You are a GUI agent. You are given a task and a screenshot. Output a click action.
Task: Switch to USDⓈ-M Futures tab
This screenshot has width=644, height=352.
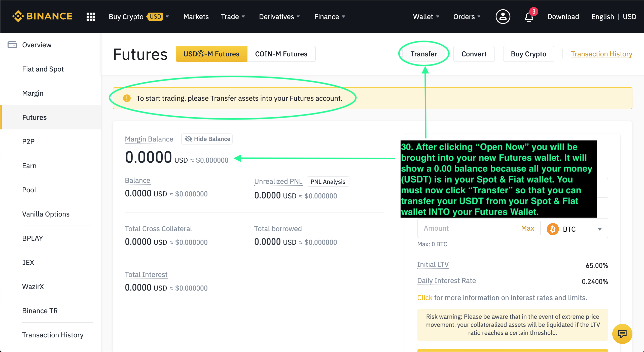[x=211, y=54]
